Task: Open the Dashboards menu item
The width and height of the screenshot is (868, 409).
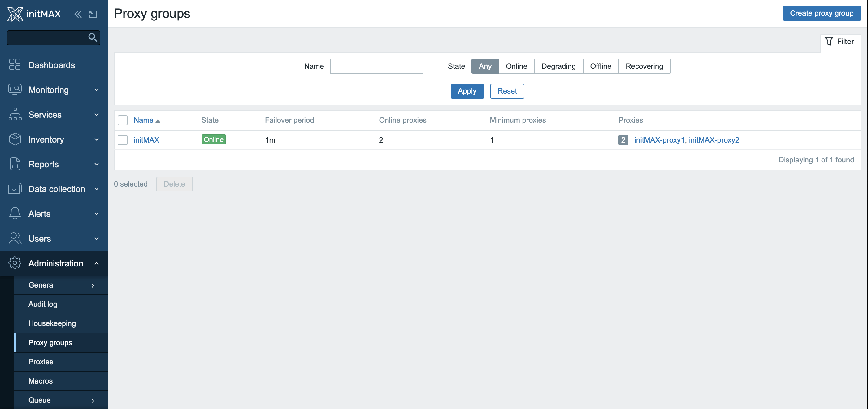Action: pyautogui.click(x=54, y=65)
